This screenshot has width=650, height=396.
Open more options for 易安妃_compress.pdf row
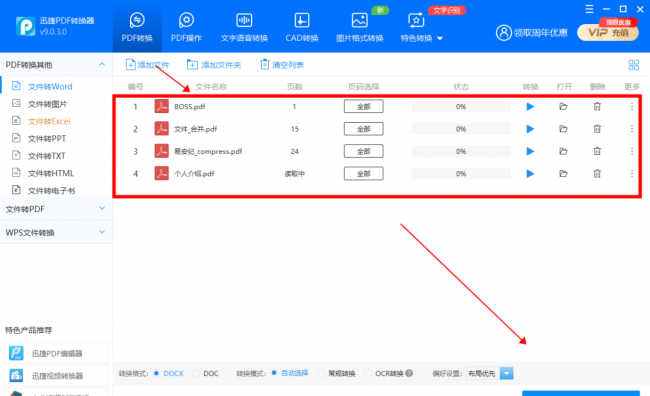tap(632, 151)
